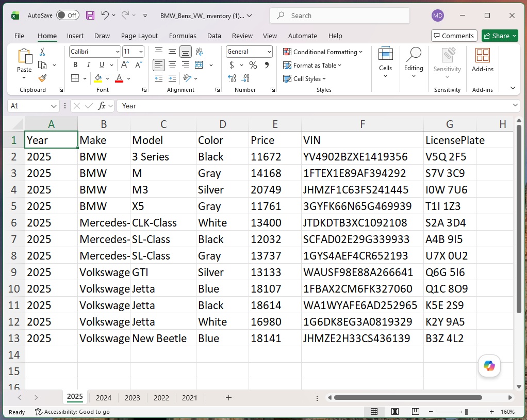Top align cell contents

(x=159, y=52)
